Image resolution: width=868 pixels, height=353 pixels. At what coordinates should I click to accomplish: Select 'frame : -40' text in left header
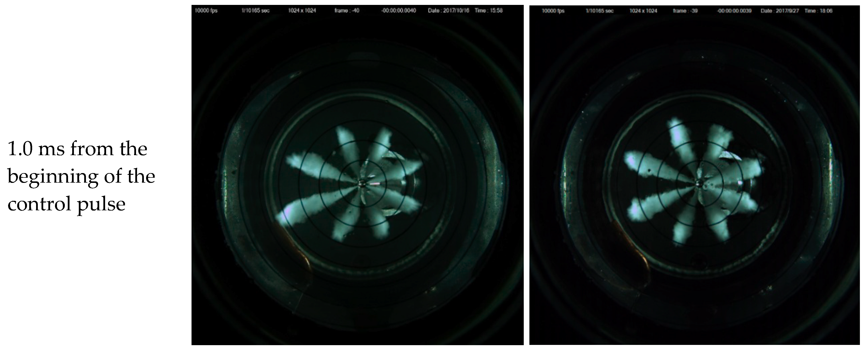coord(347,11)
